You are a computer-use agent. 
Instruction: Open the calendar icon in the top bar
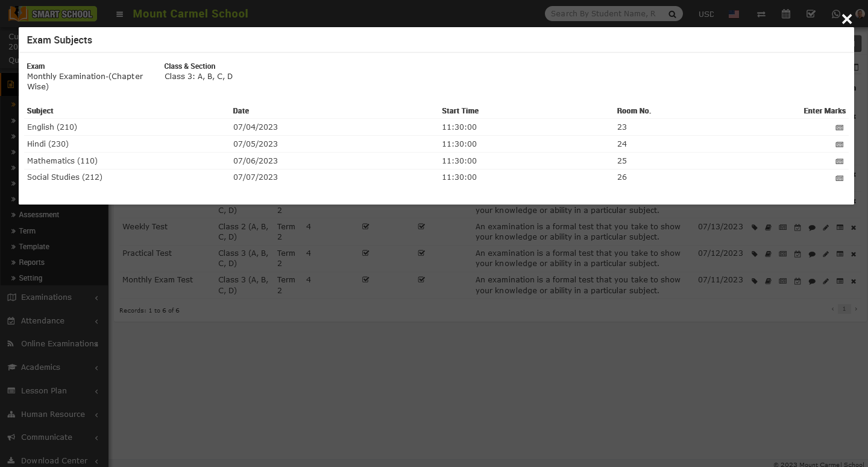tap(785, 14)
